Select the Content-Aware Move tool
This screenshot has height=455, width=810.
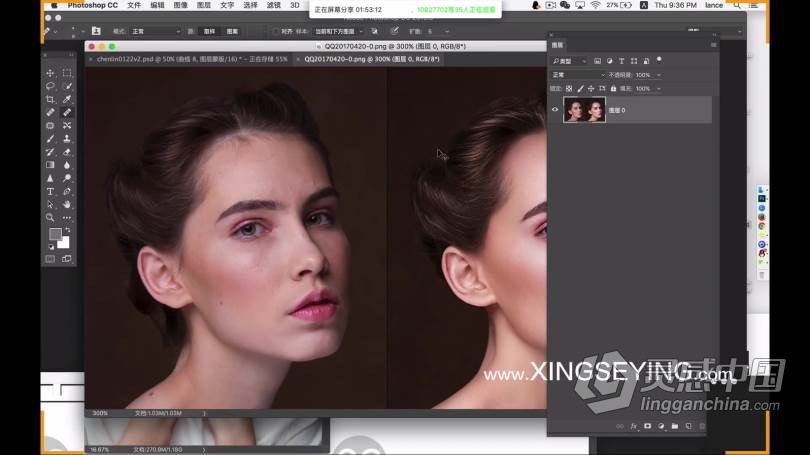point(67,125)
